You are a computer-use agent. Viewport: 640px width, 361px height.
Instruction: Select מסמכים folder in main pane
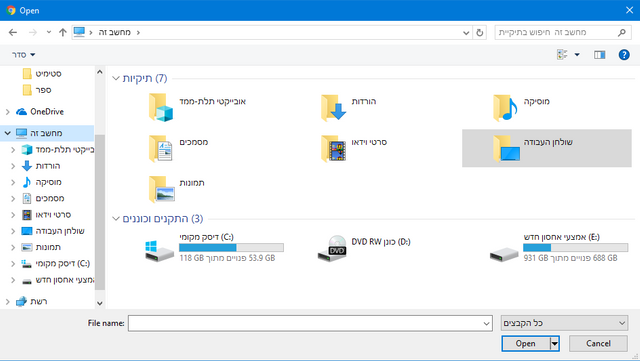point(178,148)
